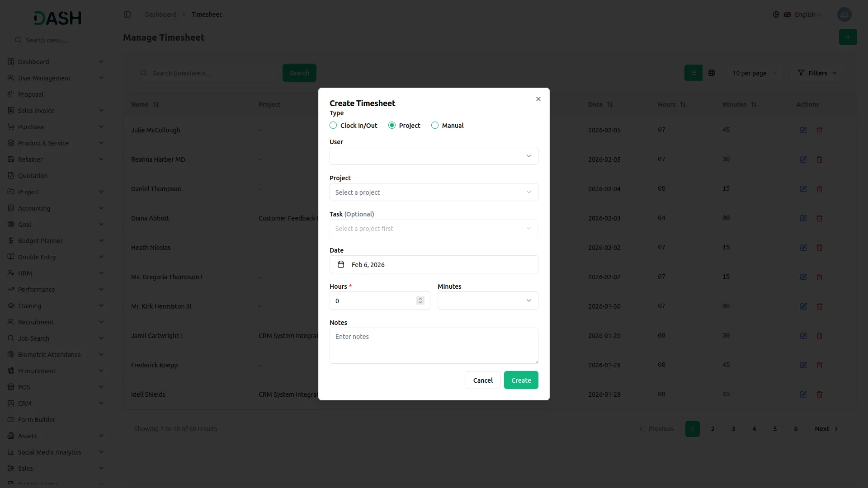Open the Select a project dropdown
The width and height of the screenshot is (868, 488).
point(433,192)
